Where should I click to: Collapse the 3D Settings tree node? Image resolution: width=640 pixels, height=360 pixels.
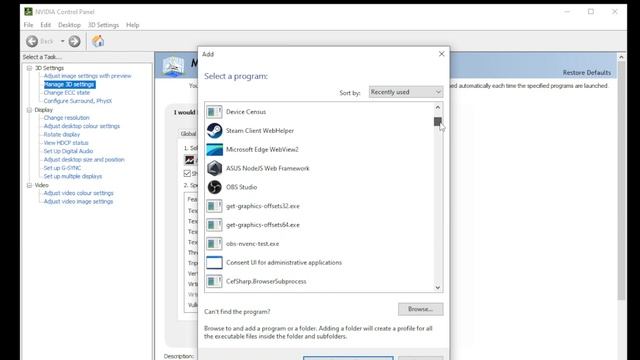[29, 68]
